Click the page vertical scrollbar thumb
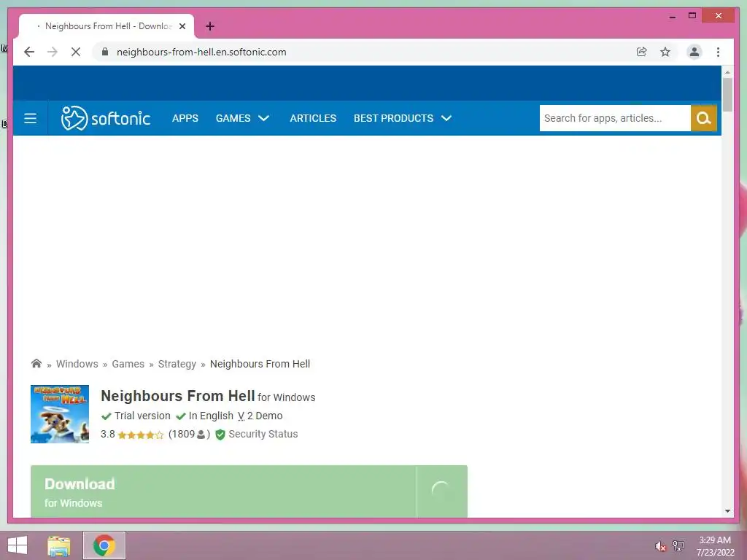Screen dimensions: 747x560 tap(727, 94)
